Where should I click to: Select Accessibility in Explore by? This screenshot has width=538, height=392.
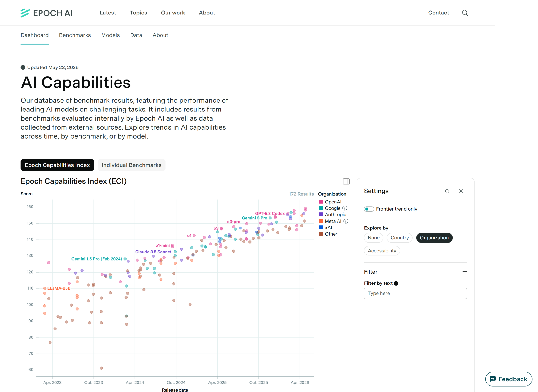(382, 251)
